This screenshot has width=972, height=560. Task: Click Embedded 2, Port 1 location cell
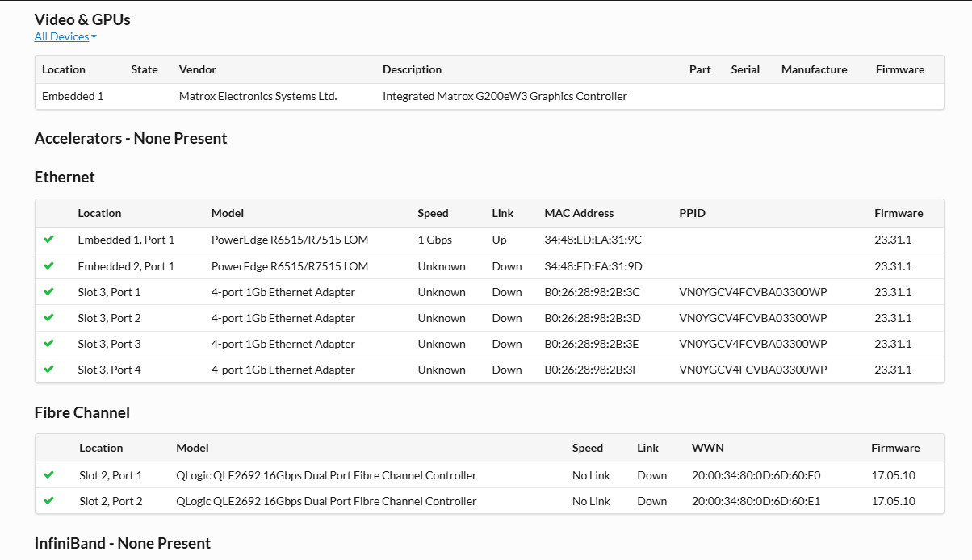126,265
